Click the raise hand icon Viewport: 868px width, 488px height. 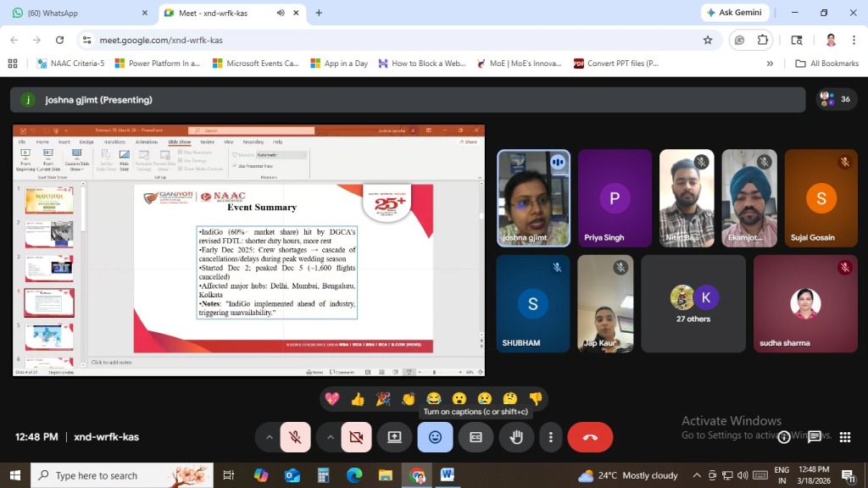(515, 437)
